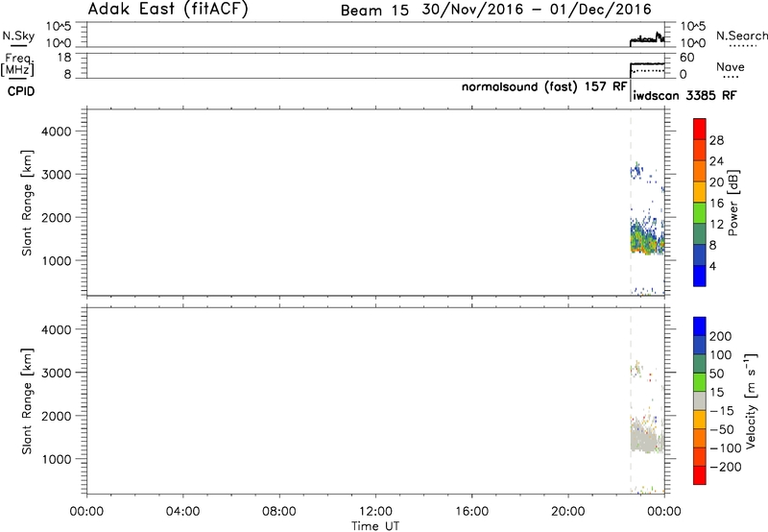The image size is (768, 532).
Task: Click the dashed CPID change line in the power panel
Action: click(x=631, y=202)
